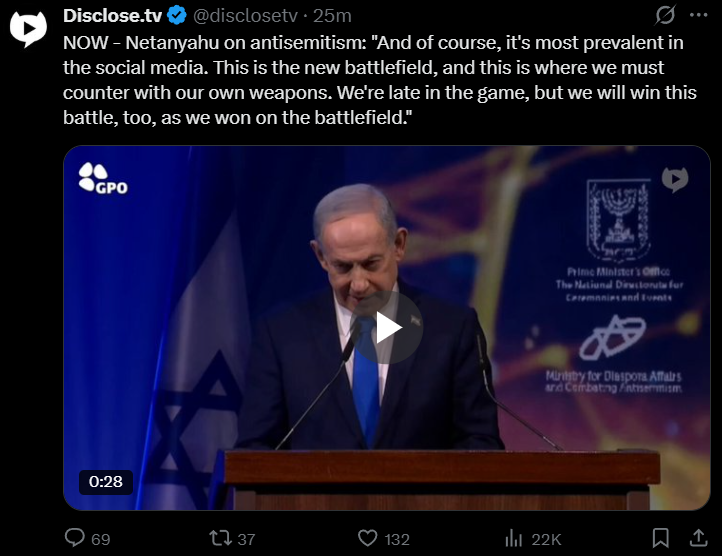Open the @disclosetv handle link
Image resolution: width=722 pixels, height=556 pixels.
(x=245, y=16)
